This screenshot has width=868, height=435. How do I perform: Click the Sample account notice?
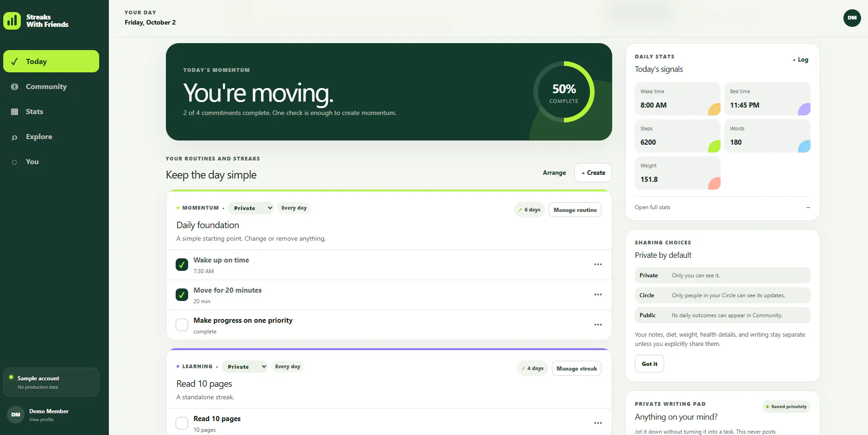click(51, 382)
